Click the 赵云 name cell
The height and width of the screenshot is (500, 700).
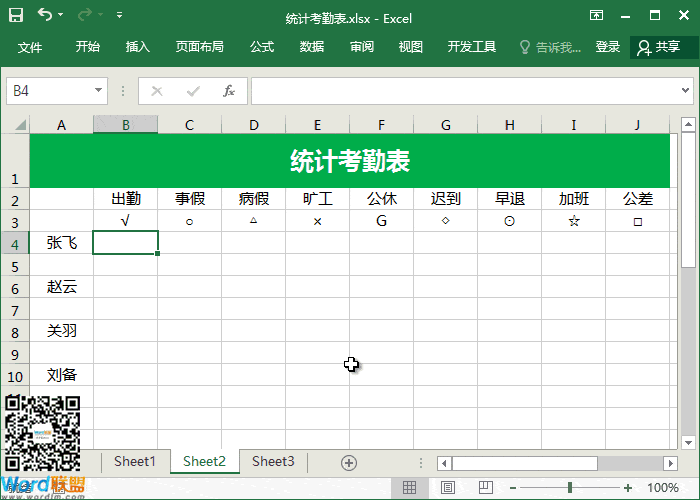62,287
